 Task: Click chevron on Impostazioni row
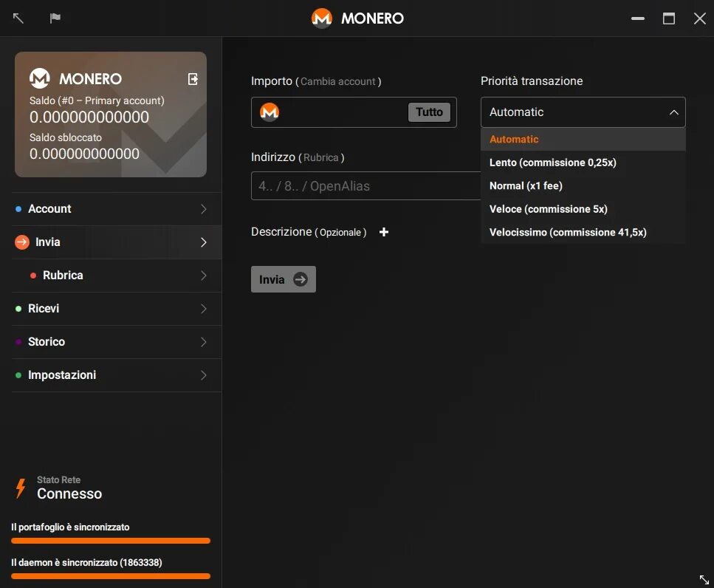click(x=204, y=375)
